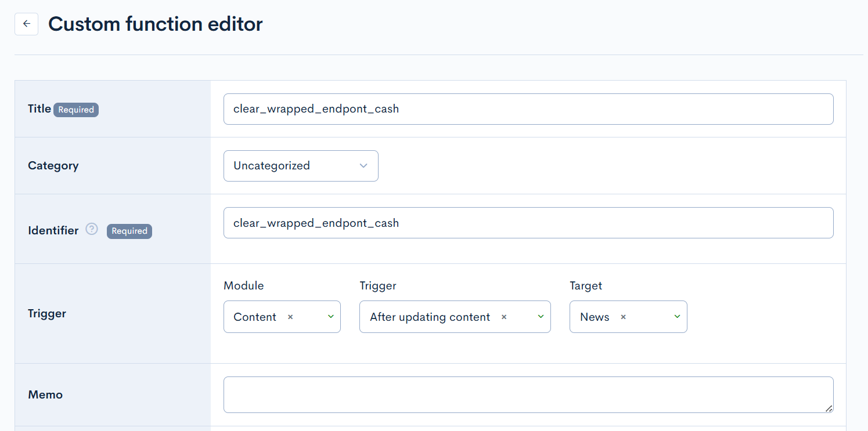This screenshot has width=868, height=431.
Task: Click the back arrow button
Action: coord(26,24)
